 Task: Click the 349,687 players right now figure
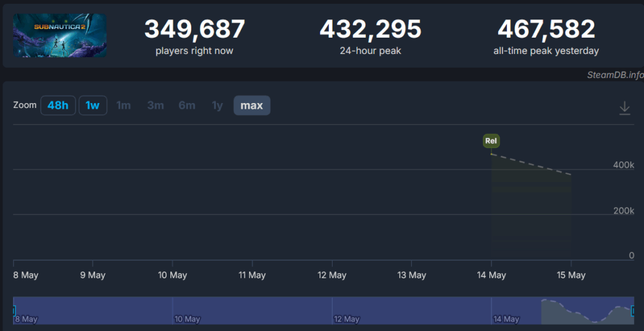tap(194, 29)
